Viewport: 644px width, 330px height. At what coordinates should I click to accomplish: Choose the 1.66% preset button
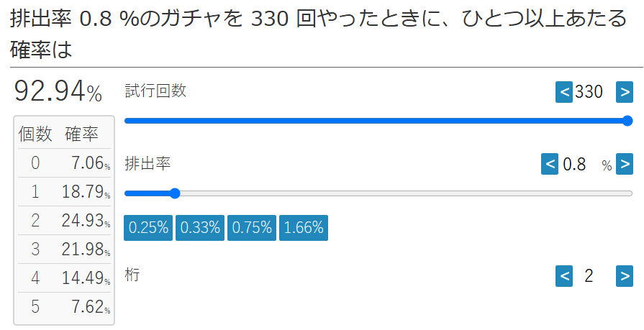point(304,228)
